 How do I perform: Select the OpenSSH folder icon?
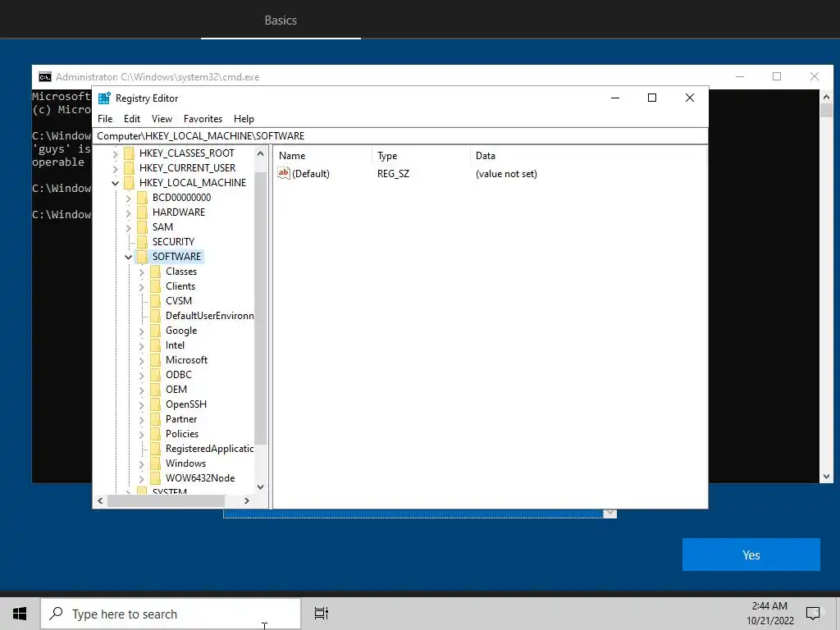click(155, 404)
